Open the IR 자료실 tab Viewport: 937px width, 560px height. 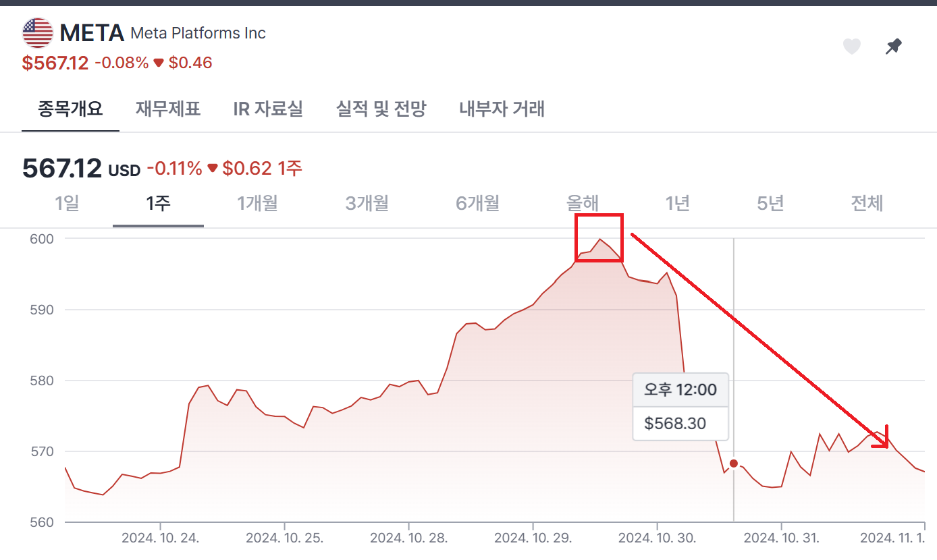(268, 109)
